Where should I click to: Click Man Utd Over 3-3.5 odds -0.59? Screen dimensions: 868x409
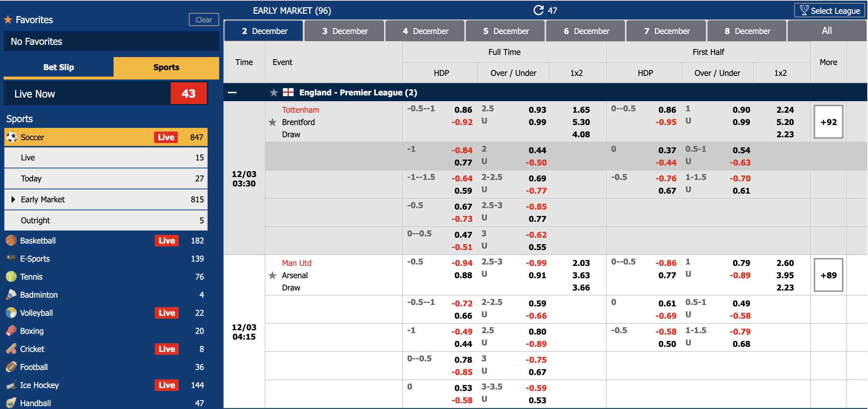point(536,388)
